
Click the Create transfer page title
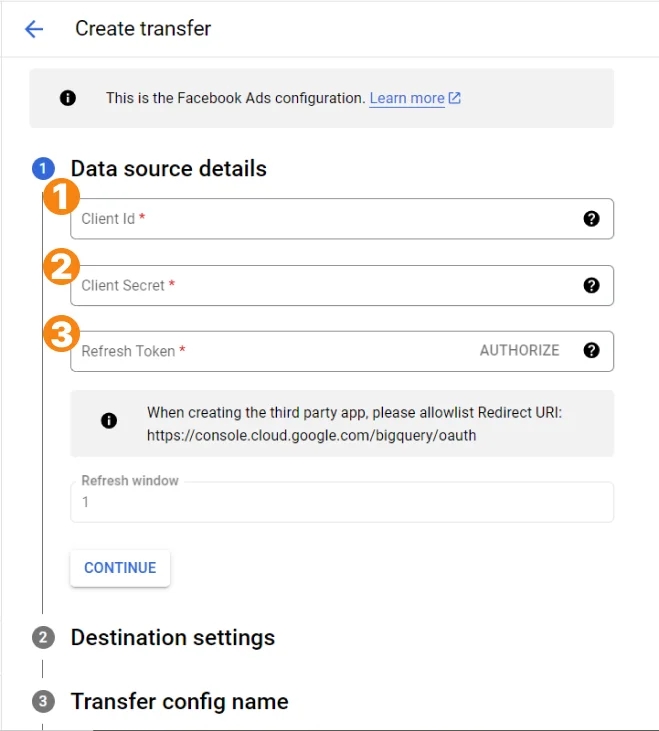[x=143, y=28]
